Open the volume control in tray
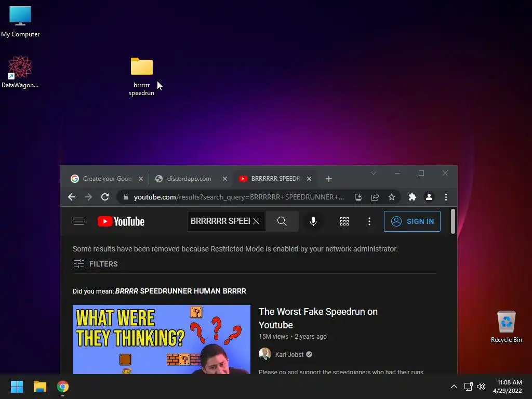Image resolution: width=532 pixels, height=399 pixels. (x=481, y=387)
